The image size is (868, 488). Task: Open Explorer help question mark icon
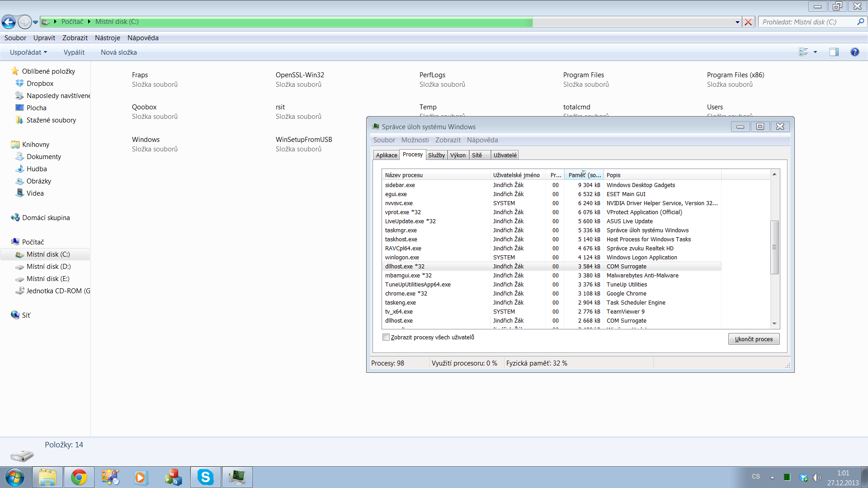click(855, 52)
